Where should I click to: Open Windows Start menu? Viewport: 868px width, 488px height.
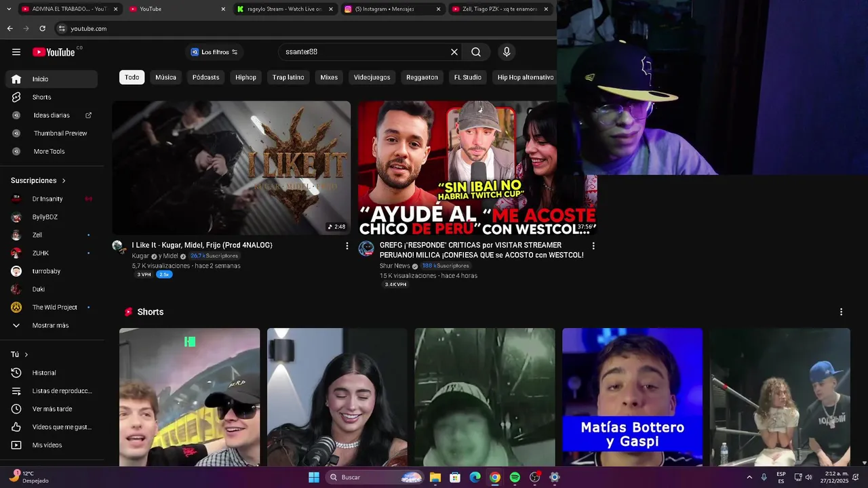[x=314, y=477]
